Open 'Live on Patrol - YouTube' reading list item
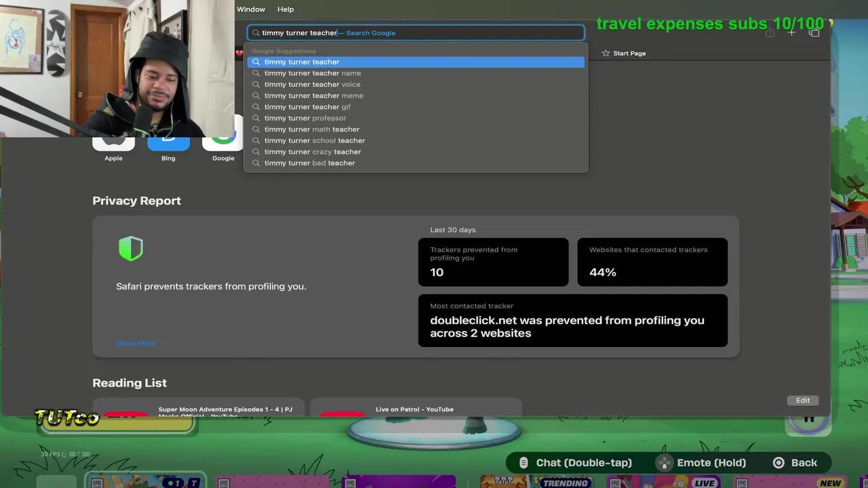Viewport: 868px width, 488px height. click(416, 408)
